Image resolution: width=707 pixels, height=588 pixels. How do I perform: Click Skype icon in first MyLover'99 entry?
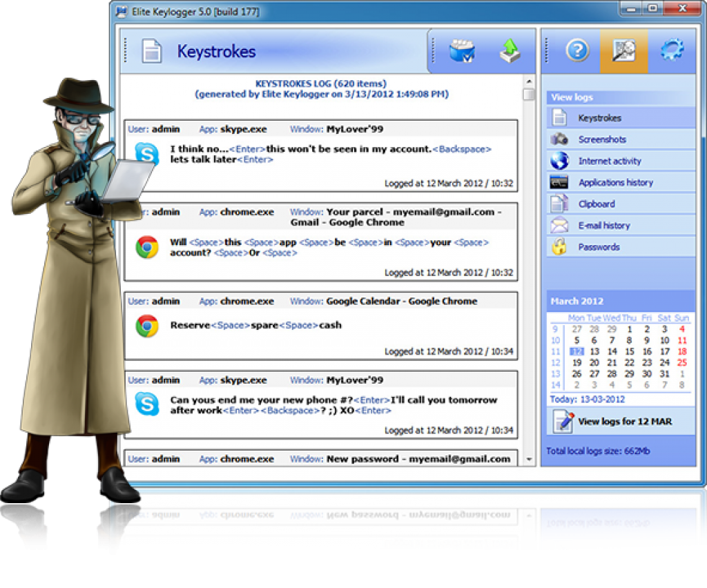147,154
